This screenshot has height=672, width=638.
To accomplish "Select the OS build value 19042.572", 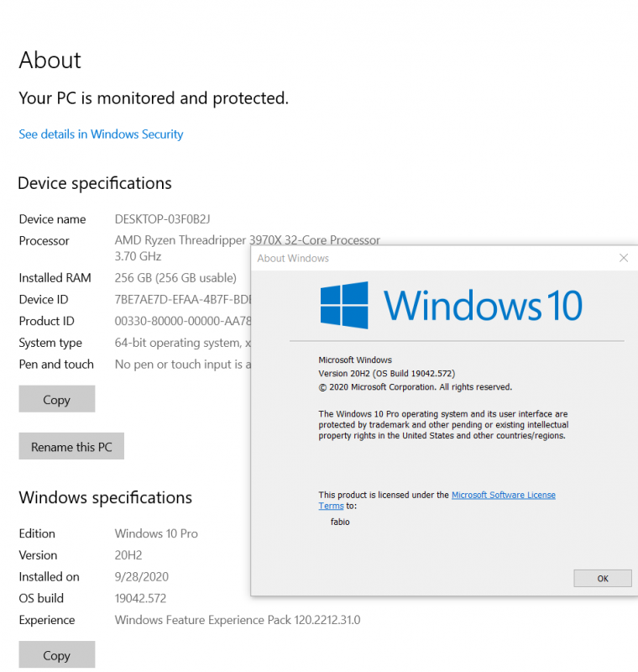I will click(x=140, y=598).
